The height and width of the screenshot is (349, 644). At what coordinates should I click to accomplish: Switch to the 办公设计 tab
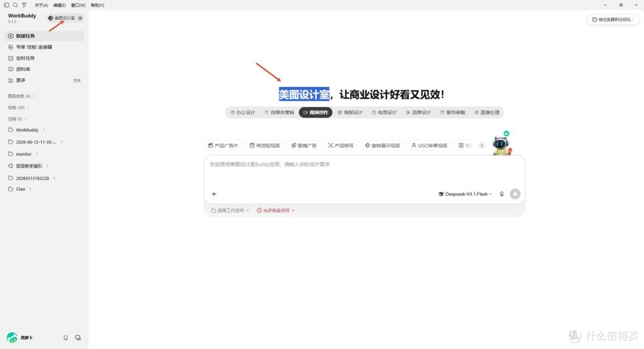[243, 112]
